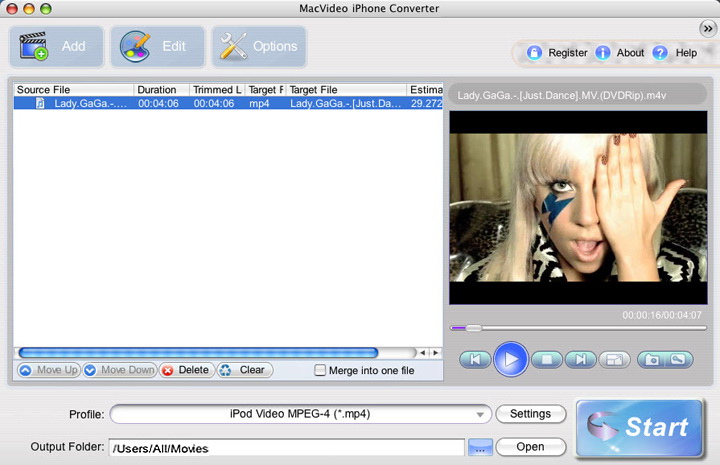The height and width of the screenshot is (465, 720).
Task: Click the Help question mark icon
Action: 660,53
